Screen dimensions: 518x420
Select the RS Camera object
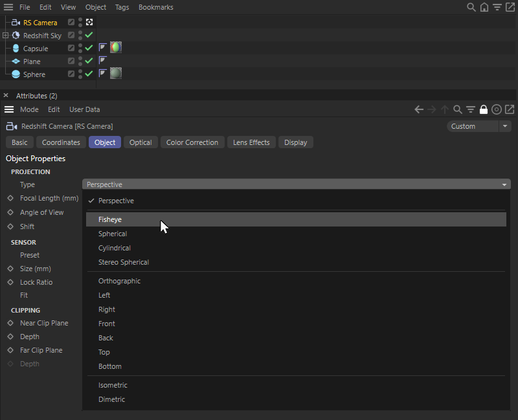(x=40, y=23)
